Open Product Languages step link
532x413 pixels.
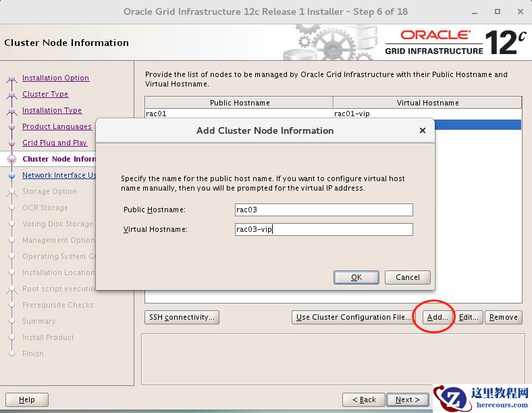tap(57, 126)
